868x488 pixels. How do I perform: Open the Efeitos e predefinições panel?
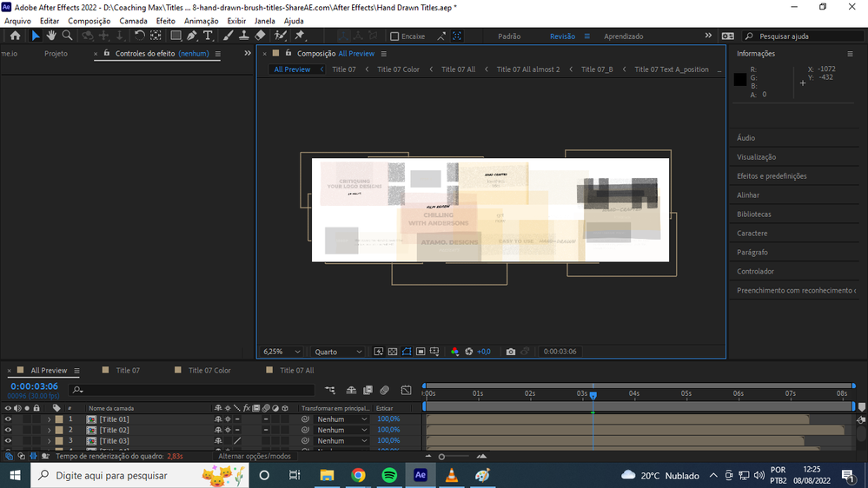(x=772, y=176)
